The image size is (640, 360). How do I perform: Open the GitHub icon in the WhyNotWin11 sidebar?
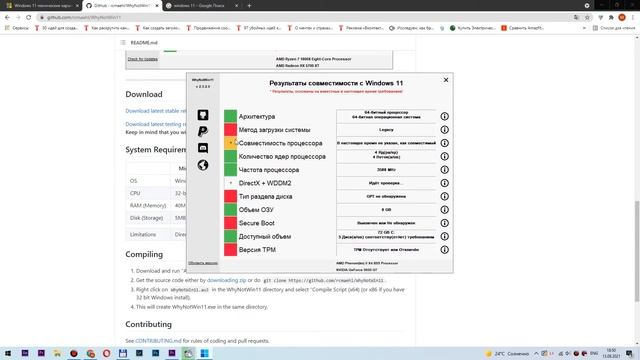(x=203, y=115)
